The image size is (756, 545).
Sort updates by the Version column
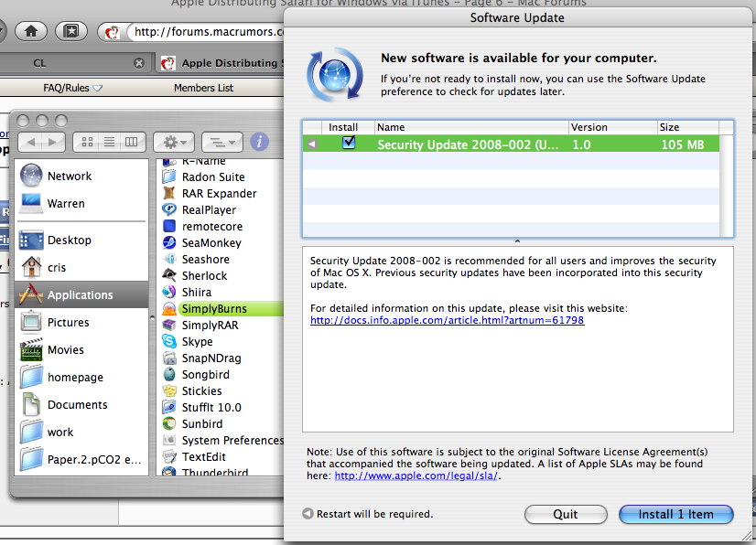click(613, 127)
